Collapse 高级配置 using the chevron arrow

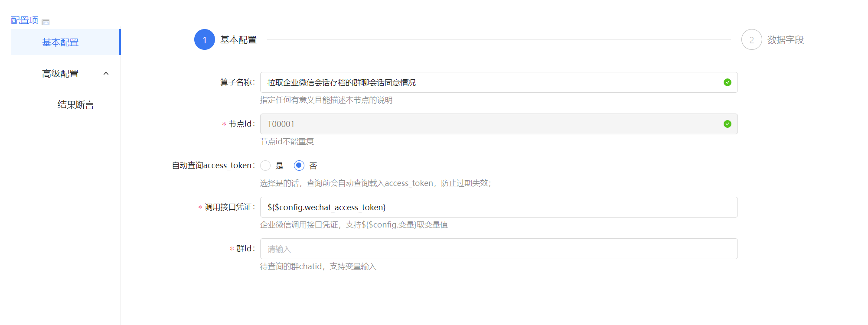(106, 74)
